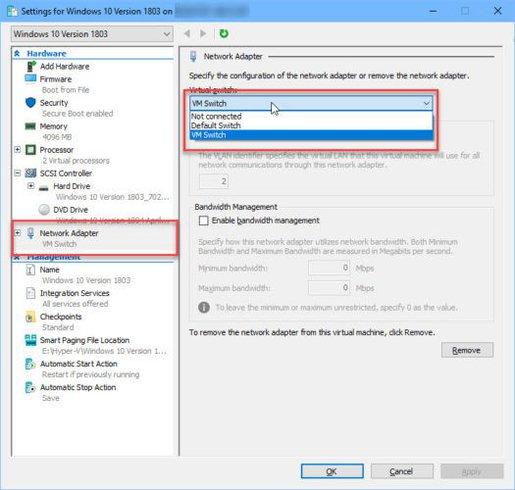Enable bandwidth management checkbox
This screenshot has width=515, height=490.
click(203, 221)
